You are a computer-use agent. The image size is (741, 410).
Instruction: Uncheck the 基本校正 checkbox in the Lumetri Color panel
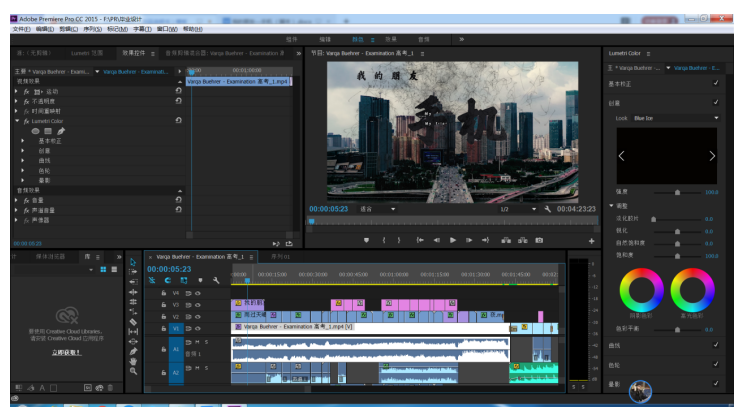(716, 83)
